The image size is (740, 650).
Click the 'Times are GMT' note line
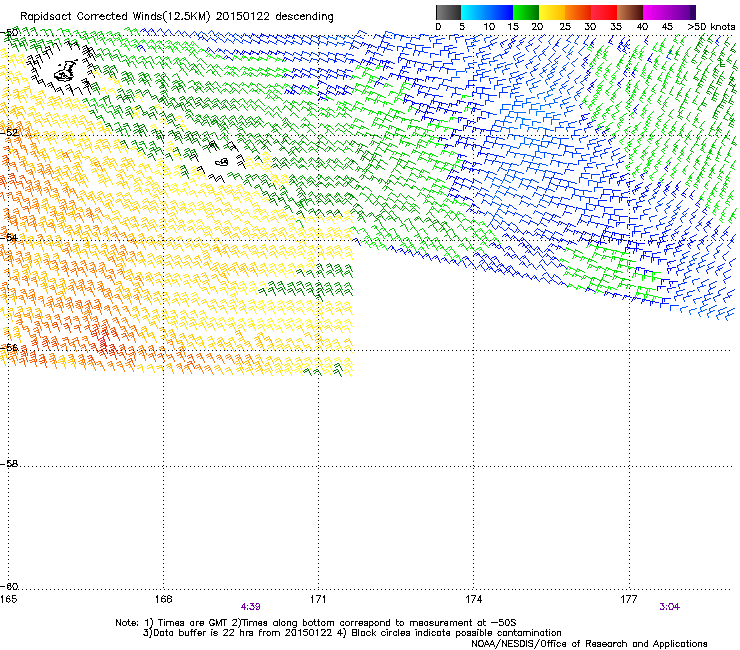(x=316, y=623)
